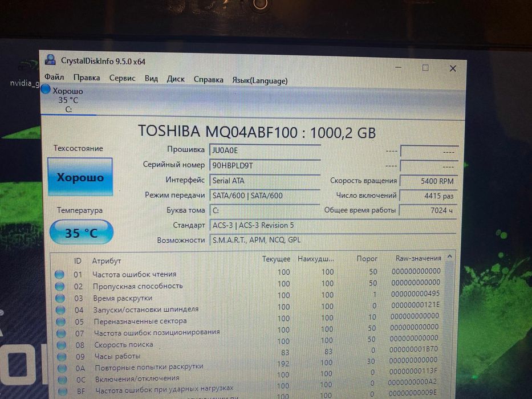This screenshot has height=399, width=532.
Task: Click the raw value 00000000113F
Action: coord(413,371)
